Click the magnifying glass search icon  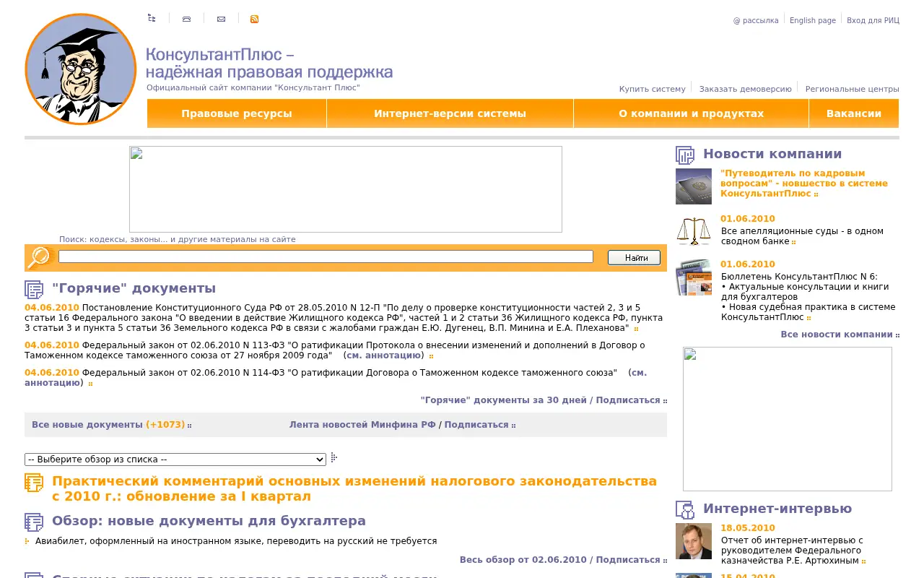coord(41,257)
